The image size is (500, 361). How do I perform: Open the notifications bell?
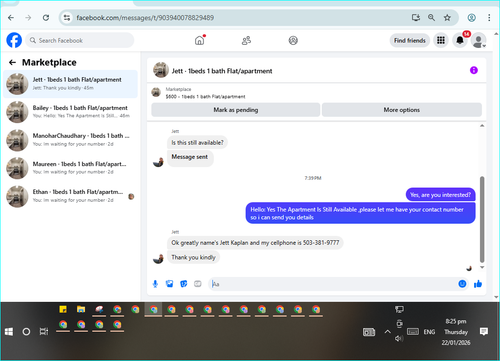(x=460, y=40)
